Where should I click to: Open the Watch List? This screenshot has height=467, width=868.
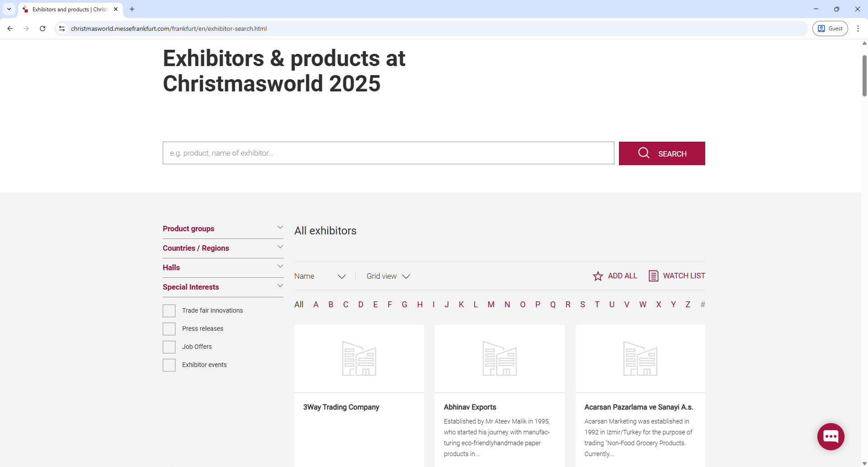click(677, 276)
